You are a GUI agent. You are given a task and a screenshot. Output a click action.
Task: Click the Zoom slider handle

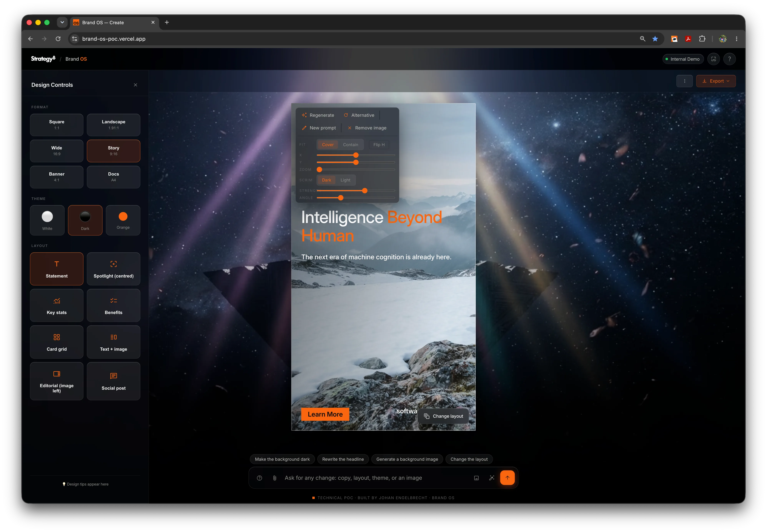point(319,170)
